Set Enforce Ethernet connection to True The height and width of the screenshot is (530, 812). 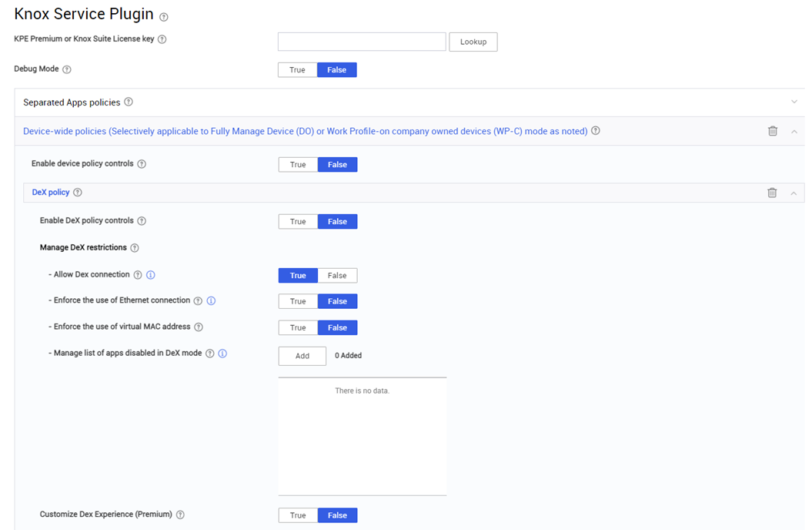coord(298,301)
